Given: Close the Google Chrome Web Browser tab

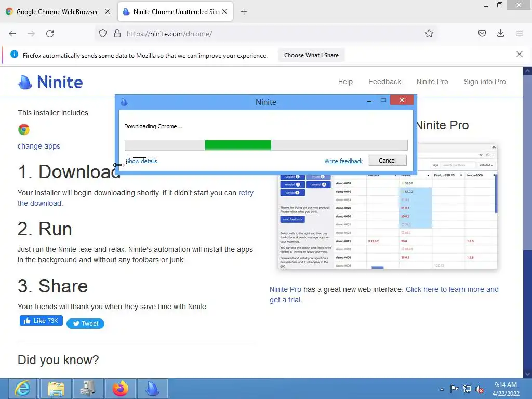Looking at the screenshot, I should pyautogui.click(x=108, y=11).
